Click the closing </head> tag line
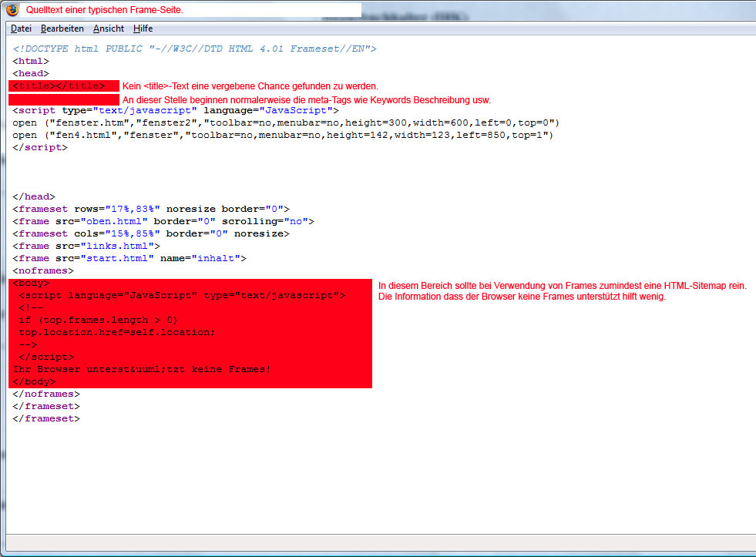This screenshot has height=557, width=756. 34,196
